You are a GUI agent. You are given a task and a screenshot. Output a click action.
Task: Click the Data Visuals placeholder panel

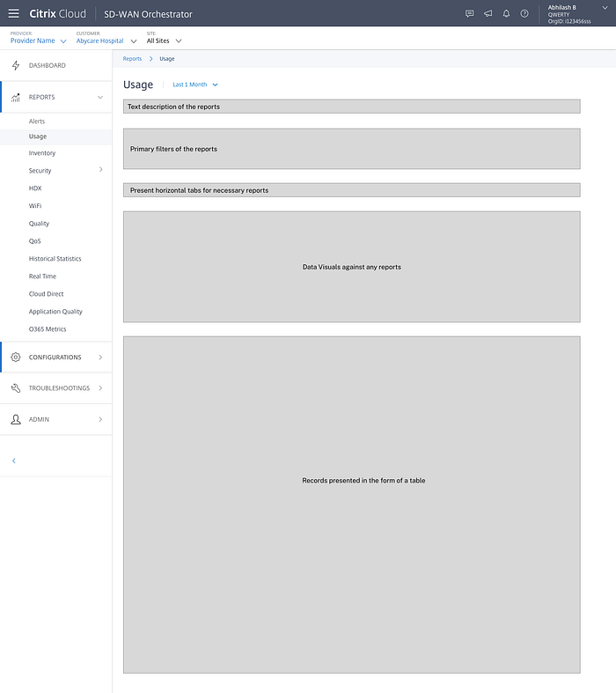coord(351,267)
